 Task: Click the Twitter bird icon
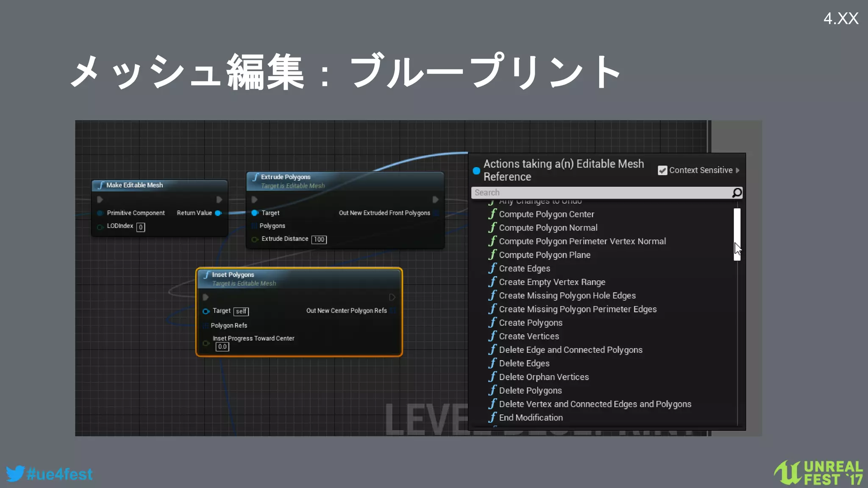click(x=15, y=473)
